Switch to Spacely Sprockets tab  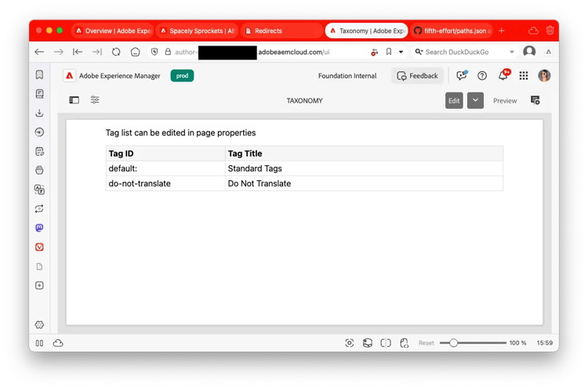(x=198, y=31)
